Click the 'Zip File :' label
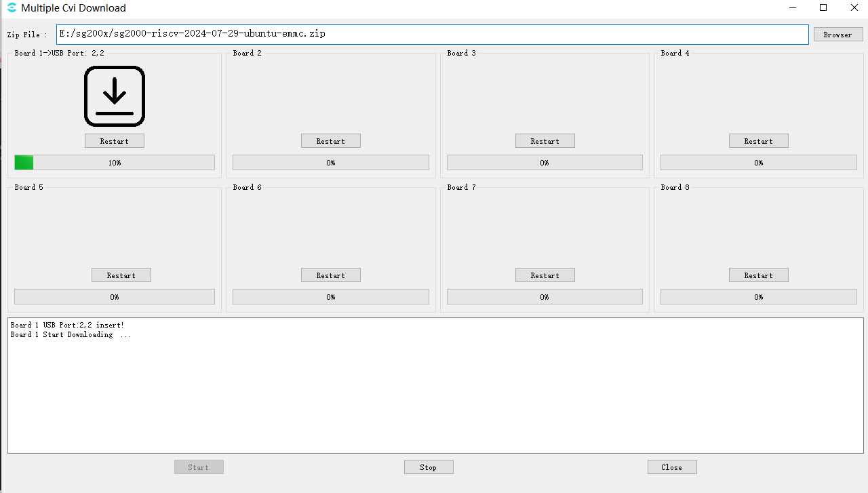The image size is (868, 493). (x=27, y=35)
